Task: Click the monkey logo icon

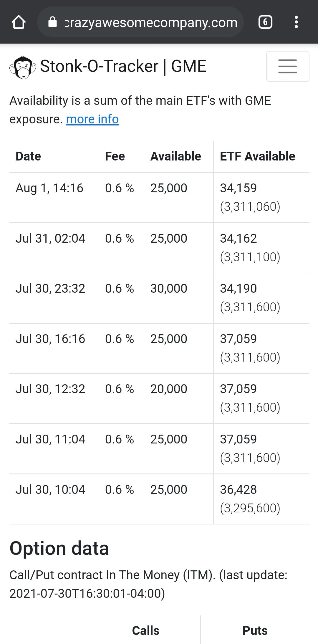Action: tap(22, 67)
